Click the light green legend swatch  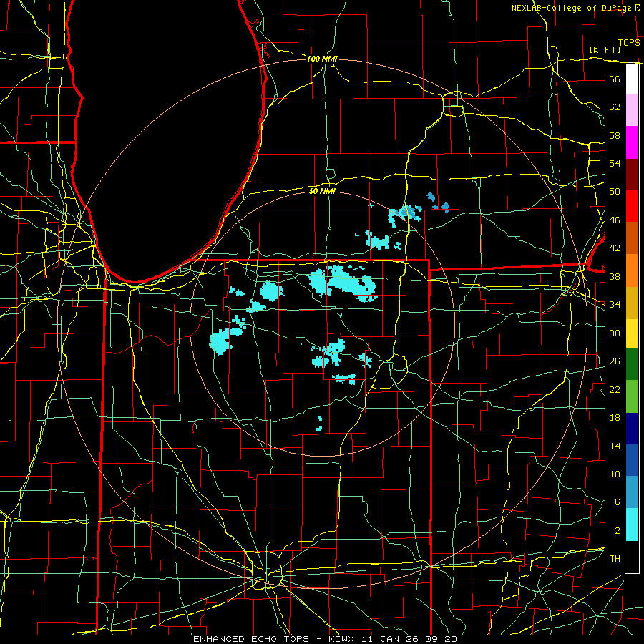click(632, 396)
